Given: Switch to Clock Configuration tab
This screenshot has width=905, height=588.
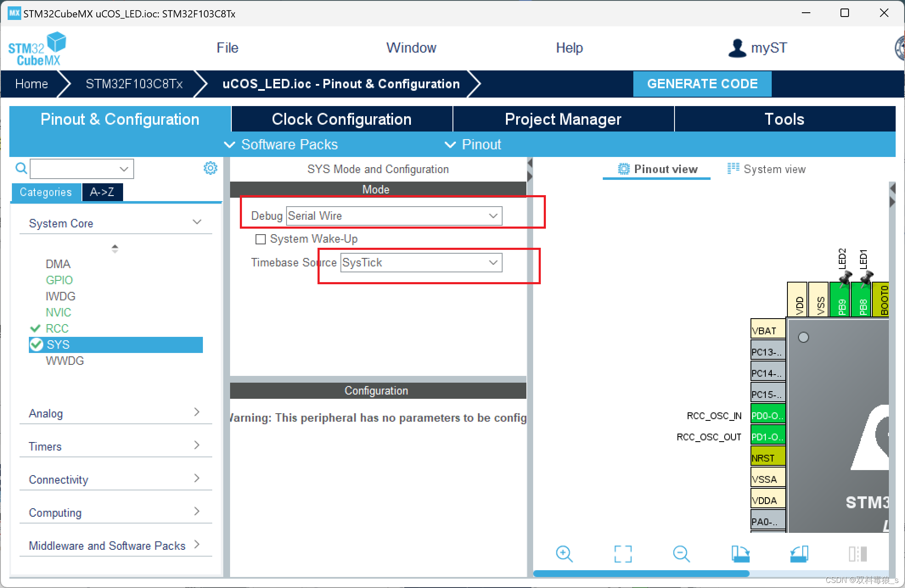Looking at the screenshot, I should (x=342, y=119).
